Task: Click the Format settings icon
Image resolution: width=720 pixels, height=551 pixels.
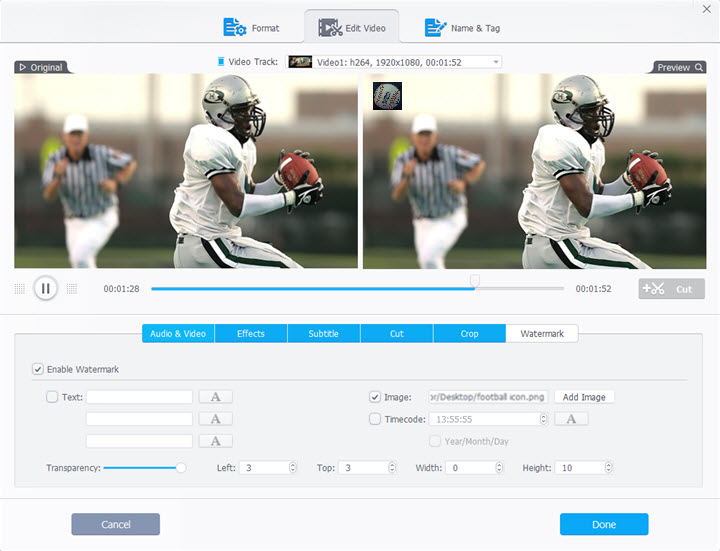Action: click(235, 28)
